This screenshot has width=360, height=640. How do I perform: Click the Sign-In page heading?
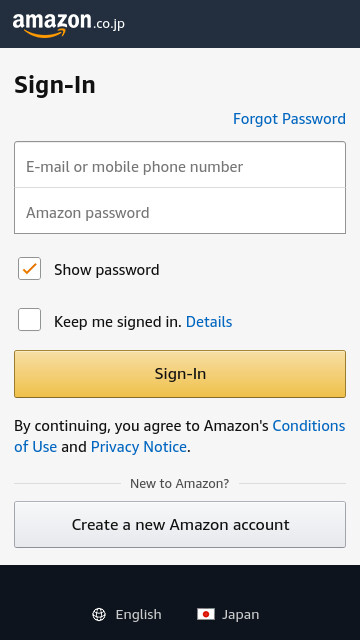pyautogui.click(x=55, y=85)
